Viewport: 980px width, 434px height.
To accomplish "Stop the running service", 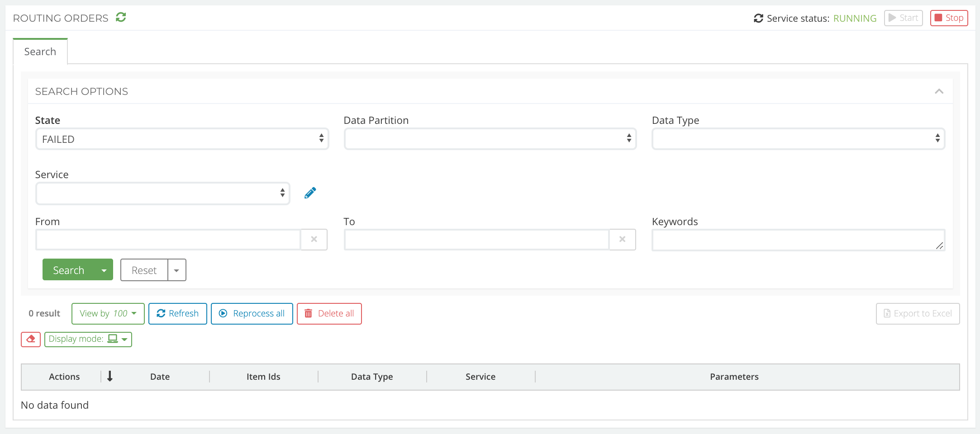I will coord(949,18).
